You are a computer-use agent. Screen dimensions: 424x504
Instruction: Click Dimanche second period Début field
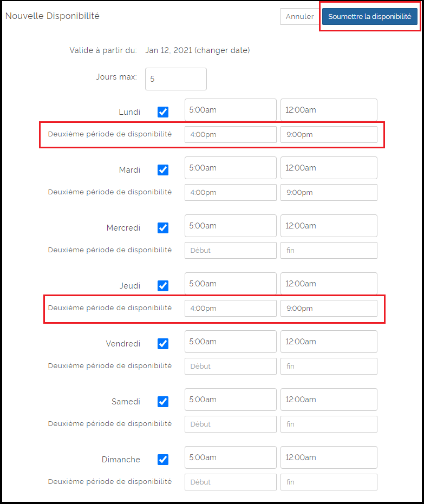point(230,482)
